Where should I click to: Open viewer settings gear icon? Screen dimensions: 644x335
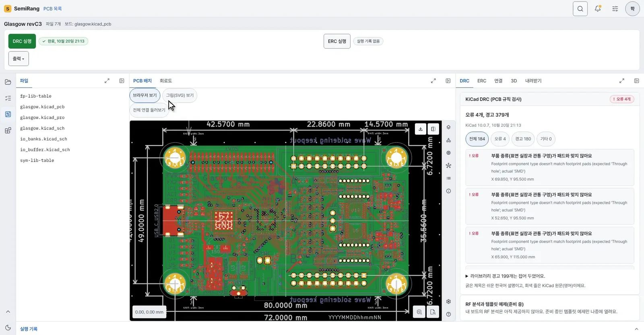point(448,302)
